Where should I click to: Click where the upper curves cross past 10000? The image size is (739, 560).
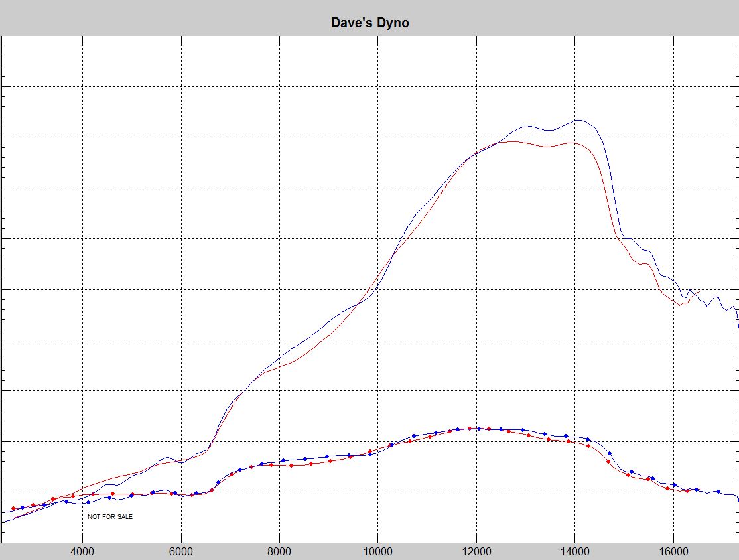(393, 255)
